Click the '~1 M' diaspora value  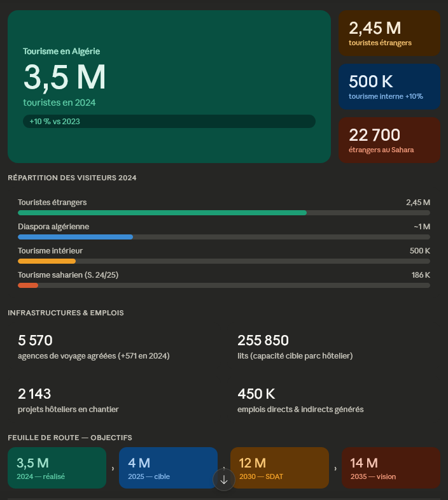pyautogui.click(x=422, y=227)
